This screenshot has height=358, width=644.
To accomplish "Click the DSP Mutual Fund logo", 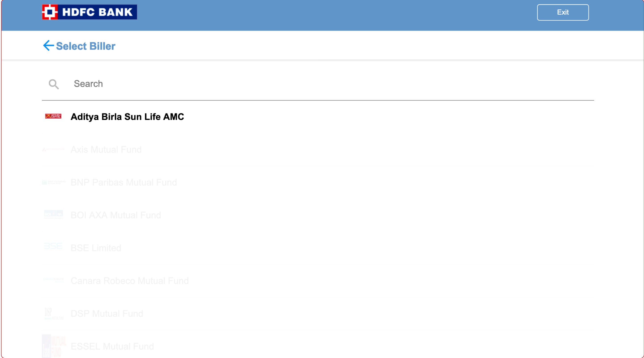I will (x=53, y=314).
